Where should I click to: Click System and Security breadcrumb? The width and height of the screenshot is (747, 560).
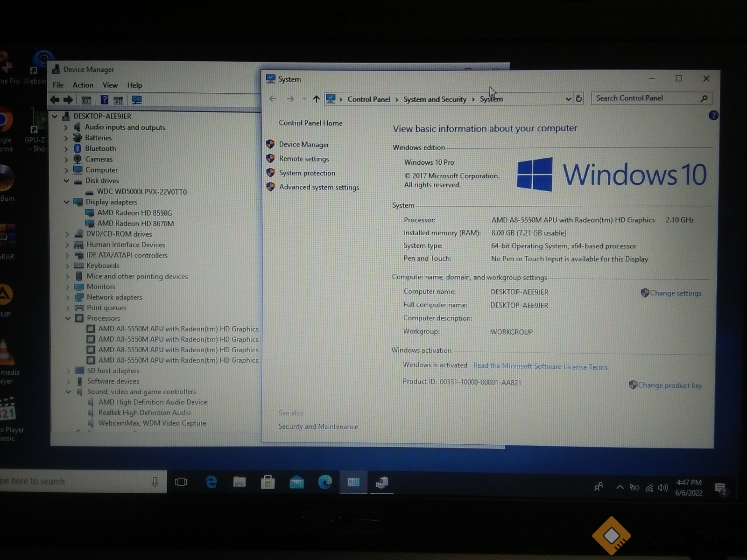(435, 99)
